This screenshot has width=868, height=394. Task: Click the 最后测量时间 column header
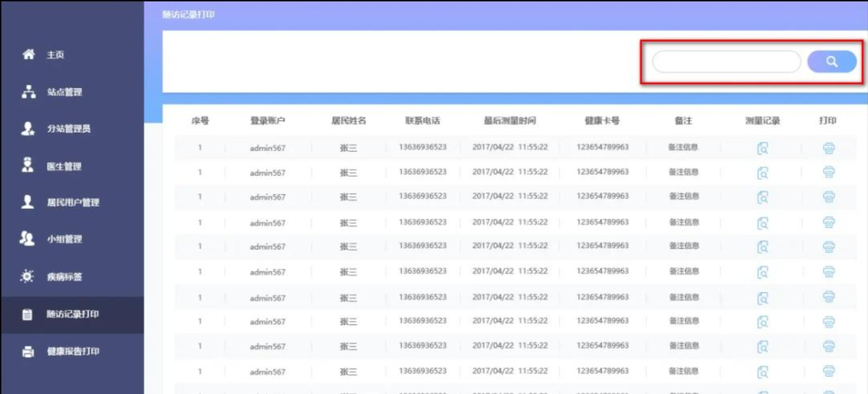[x=509, y=120]
